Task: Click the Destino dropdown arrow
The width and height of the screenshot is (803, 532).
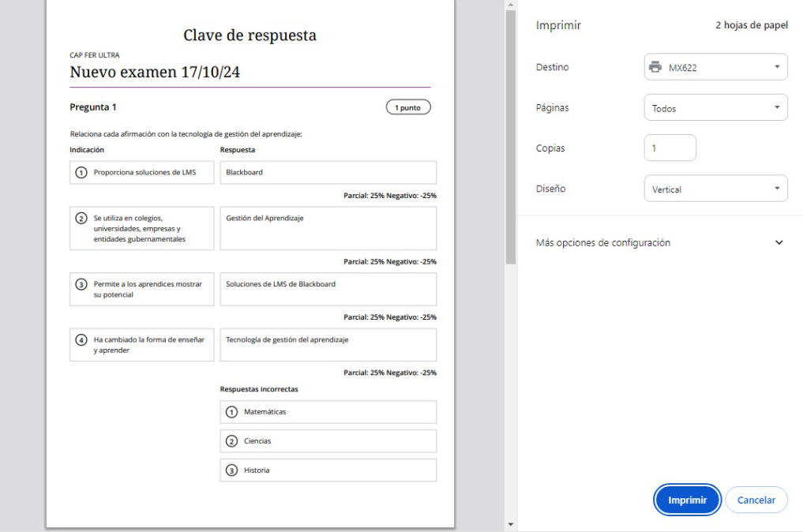Action: (777, 67)
